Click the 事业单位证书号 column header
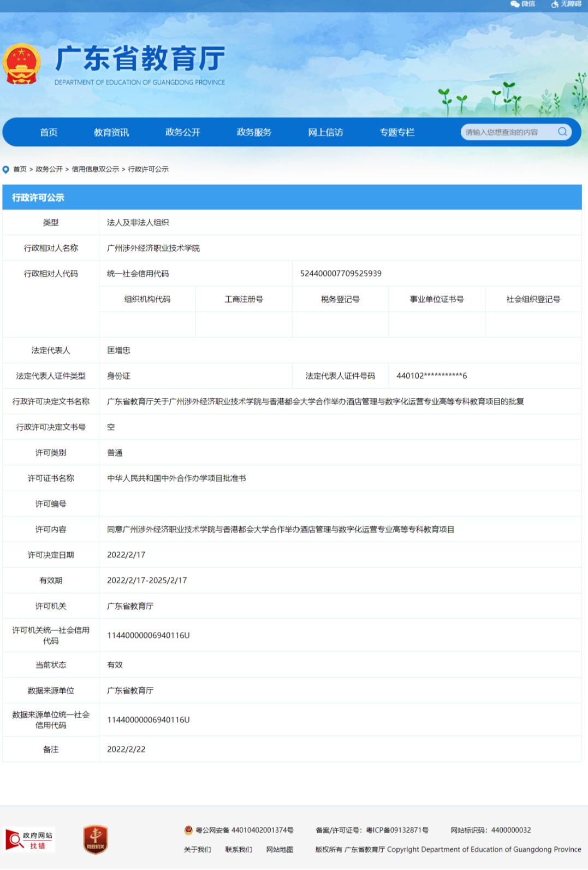588x870 pixels. pyautogui.click(x=437, y=299)
